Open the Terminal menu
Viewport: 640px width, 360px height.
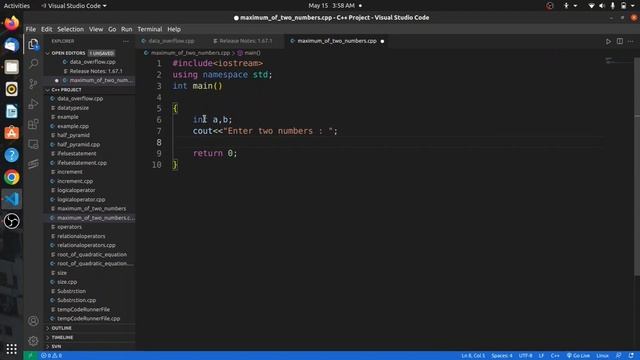150,29
